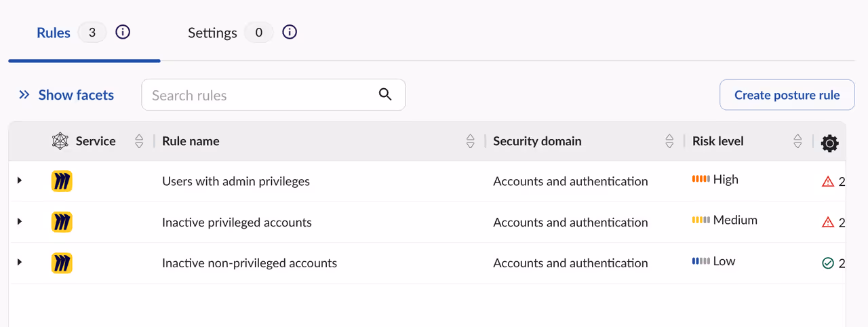868x327 pixels.
Task: Sort by Rule name column arrows
Action: tap(471, 141)
